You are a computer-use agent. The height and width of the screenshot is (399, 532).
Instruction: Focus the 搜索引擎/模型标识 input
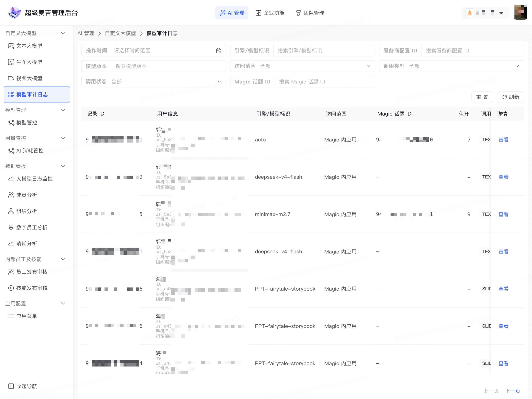(x=324, y=51)
